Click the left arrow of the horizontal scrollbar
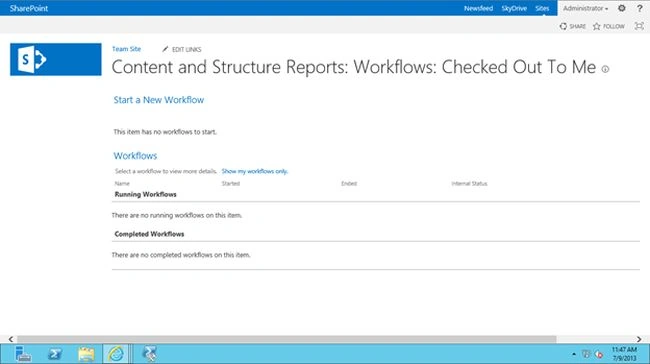 point(11,339)
